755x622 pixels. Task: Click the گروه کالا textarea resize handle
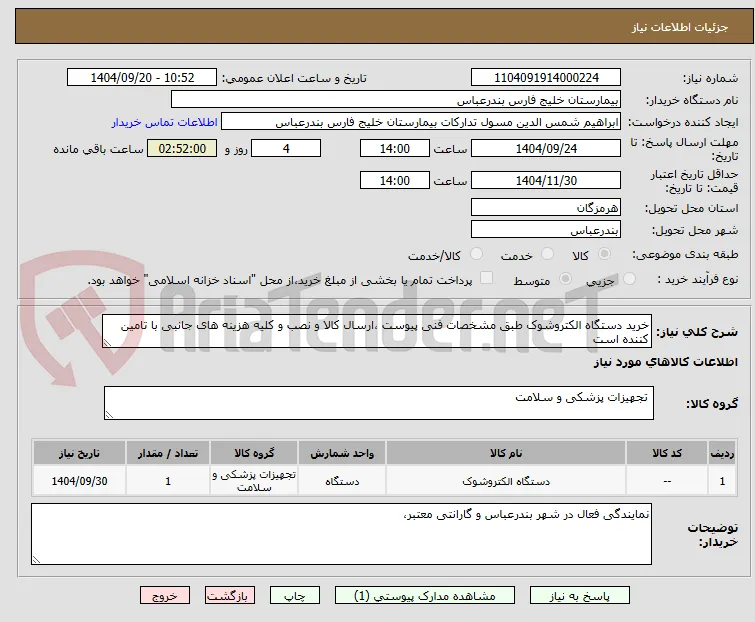(x=109, y=415)
